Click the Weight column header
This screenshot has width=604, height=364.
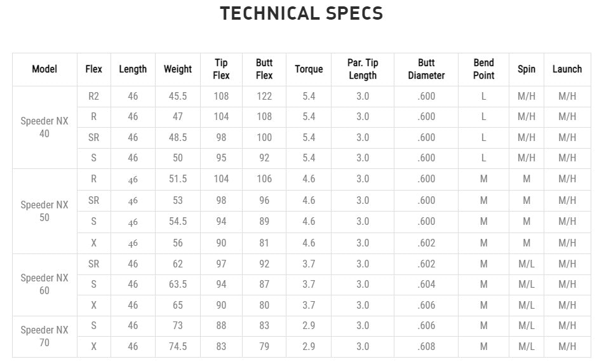[x=178, y=69]
